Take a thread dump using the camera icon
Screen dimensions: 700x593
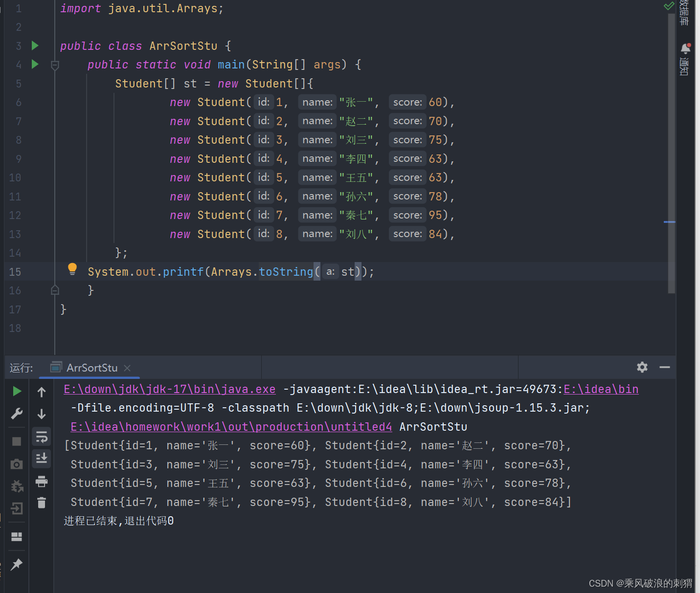point(16,464)
